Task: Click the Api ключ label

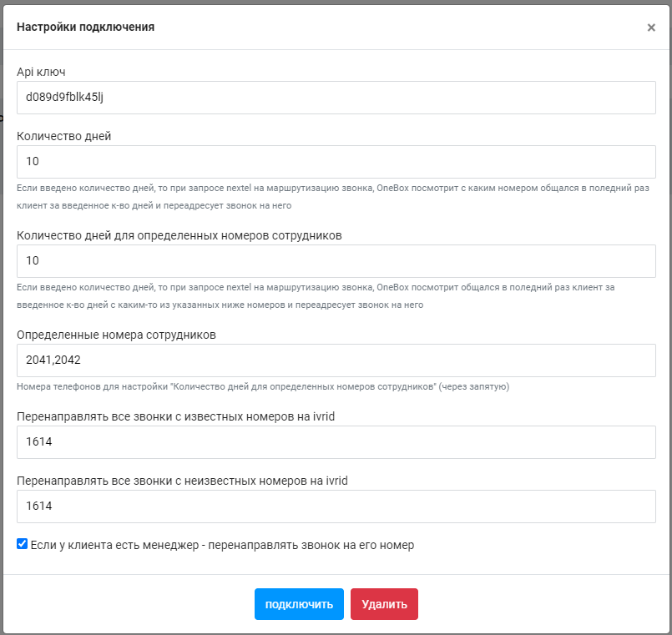Action: coord(41,72)
